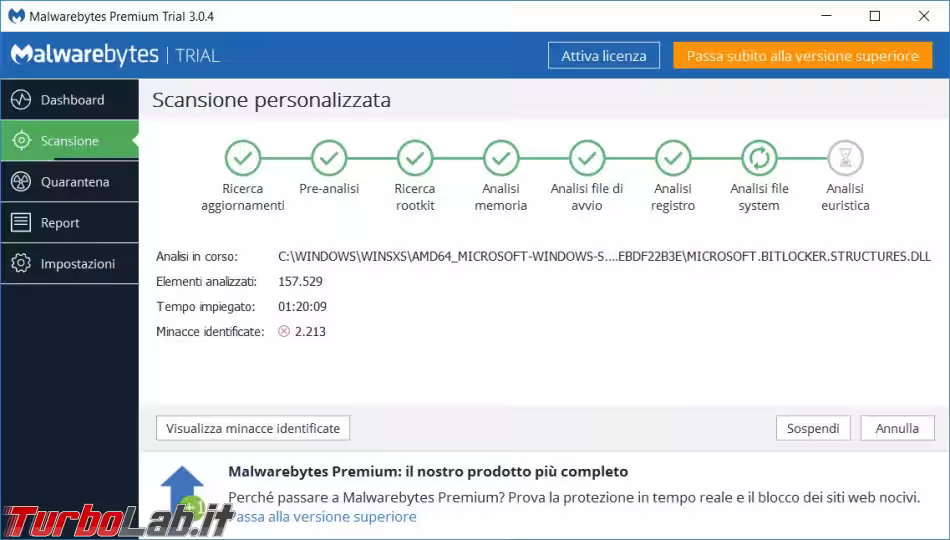The image size is (950, 540).
Task: Click the Malwarebytes title bar logo icon
Action: click(16, 16)
